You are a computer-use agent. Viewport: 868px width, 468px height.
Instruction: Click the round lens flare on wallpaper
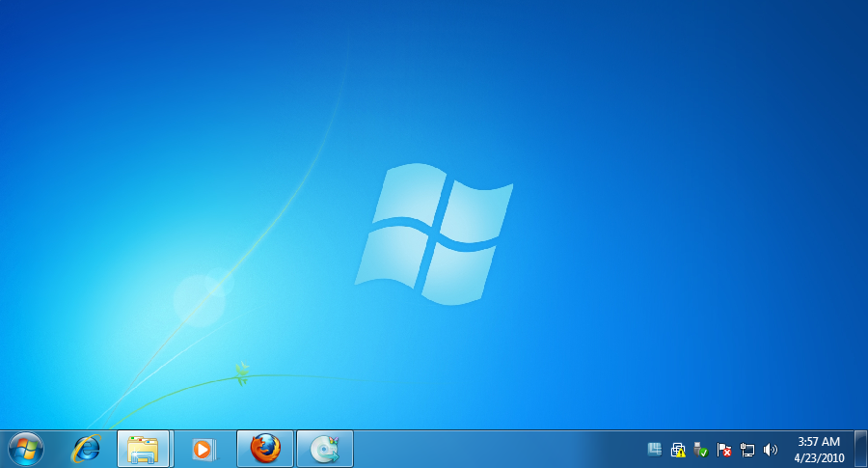199,299
